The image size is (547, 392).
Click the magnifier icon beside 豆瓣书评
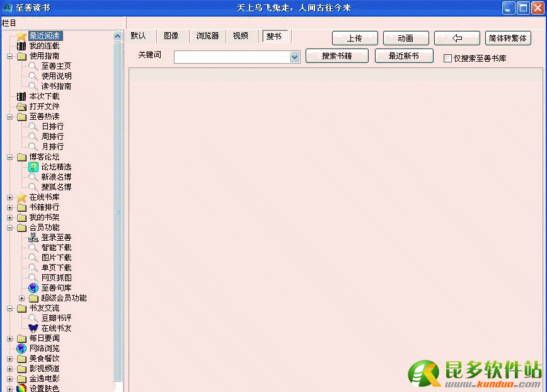[x=33, y=318]
